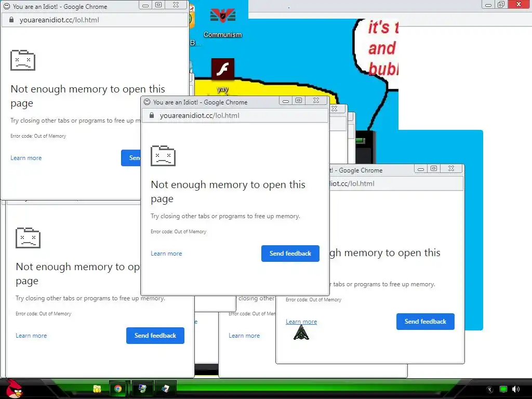Image resolution: width=532 pixels, height=399 pixels.
Task: Click the sad folder icon in middle window
Action: pos(163,156)
